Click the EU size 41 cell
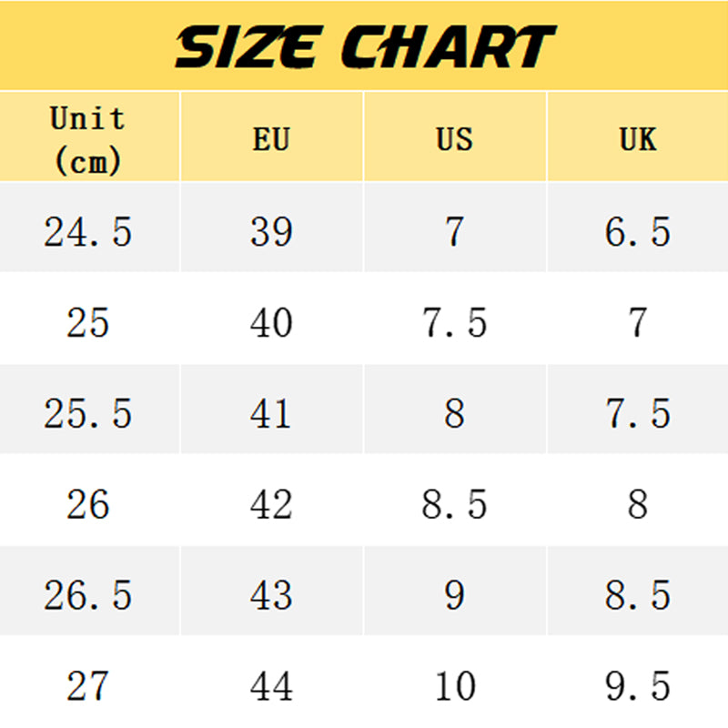This screenshot has width=728, height=728. (271, 409)
